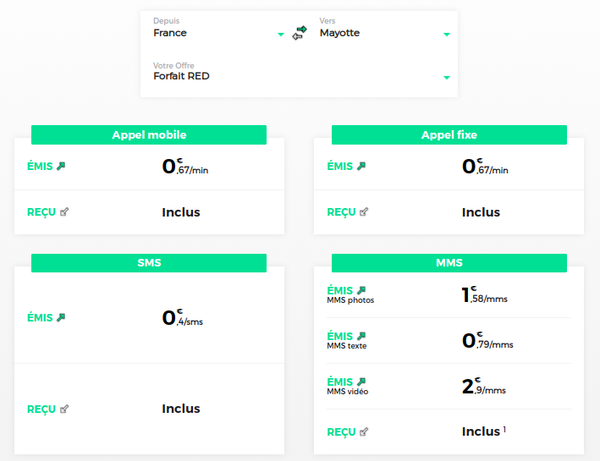Click the émis icon under Appel fixe
This screenshot has width=600, height=461.
pos(362,165)
